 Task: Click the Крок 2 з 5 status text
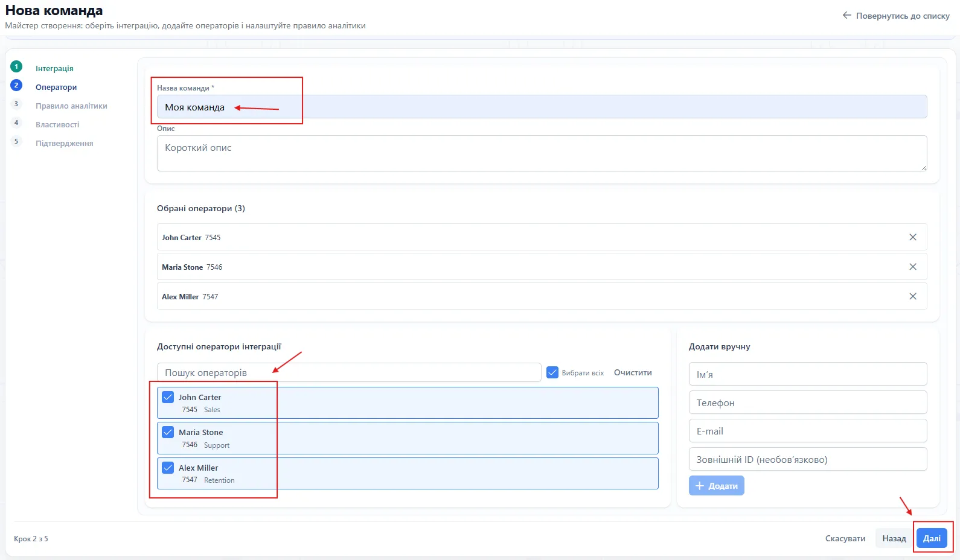[x=31, y=539]
